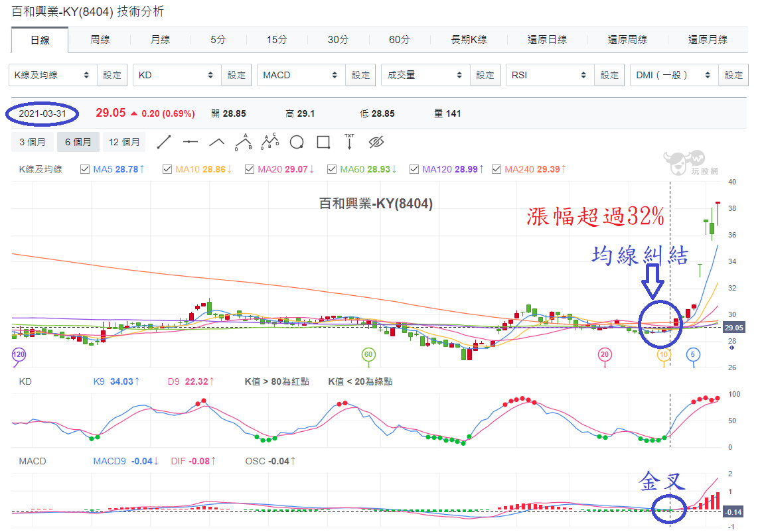Select the ABCD wave pattern tool
The width and height of the screenshot is (764, 532).
coord(270,142)
